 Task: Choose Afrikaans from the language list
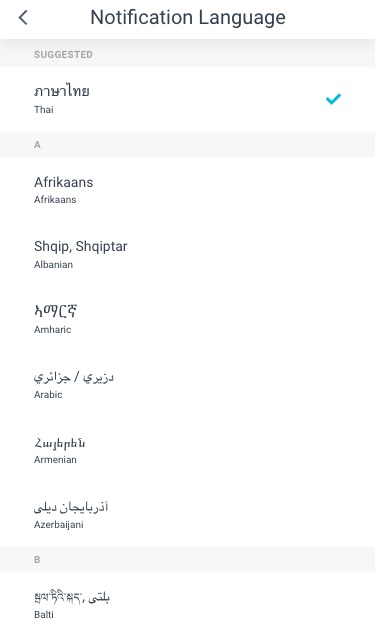pyautogui.click(x=188, y=190)
